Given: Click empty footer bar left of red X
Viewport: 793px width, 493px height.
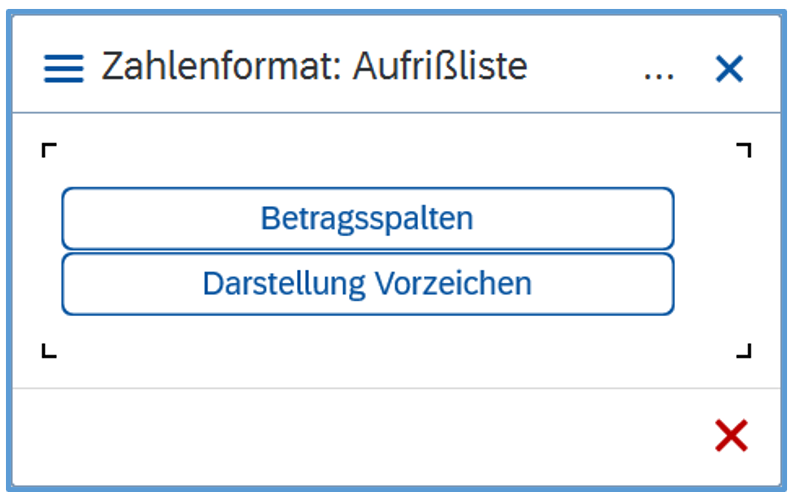Looking at the screenshot, I should (360, 436).
